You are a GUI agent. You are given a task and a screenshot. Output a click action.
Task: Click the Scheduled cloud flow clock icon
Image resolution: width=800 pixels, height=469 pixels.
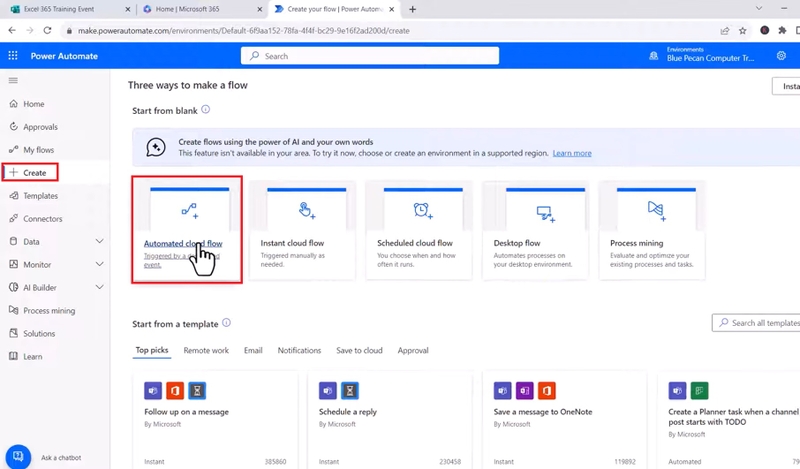pyautogui.click(x=423, y=210)
